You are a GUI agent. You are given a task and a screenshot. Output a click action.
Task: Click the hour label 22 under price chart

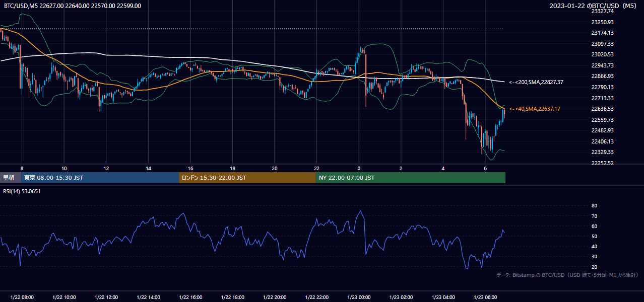click(x=317, y=168)
